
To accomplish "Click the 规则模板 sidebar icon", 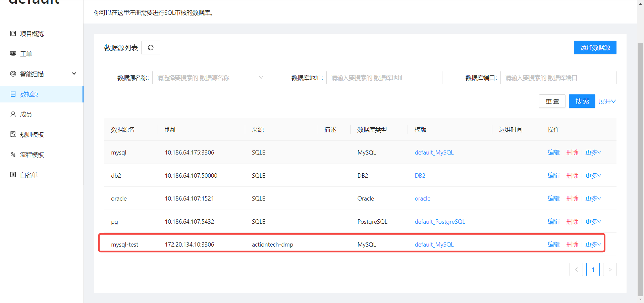I will pos(13,134).
